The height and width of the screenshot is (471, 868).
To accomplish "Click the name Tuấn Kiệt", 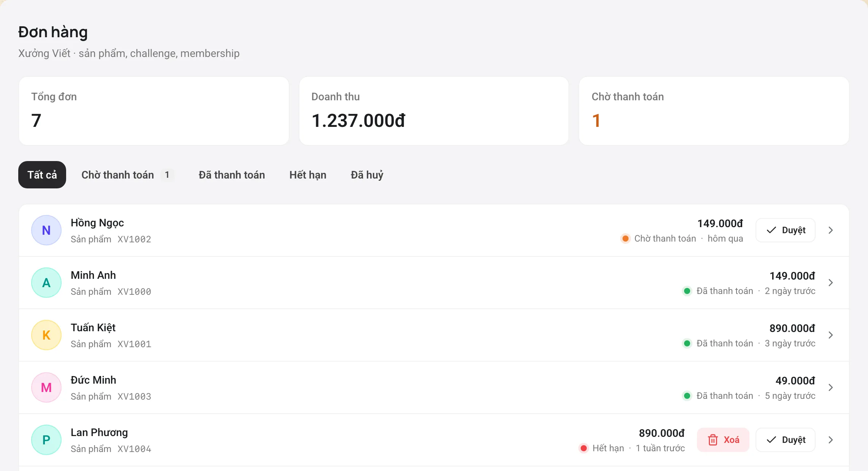I will point(93,327).
